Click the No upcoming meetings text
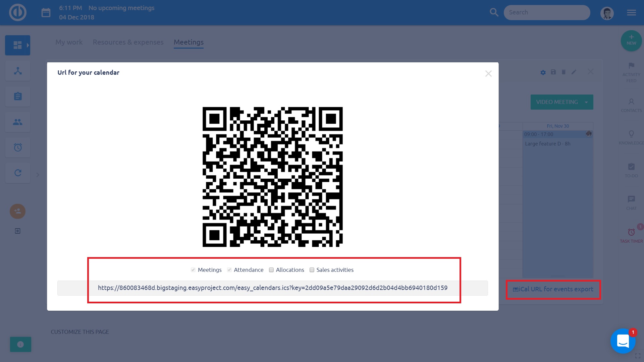Viewport: 644px width, 362px height. pos(121,8)
